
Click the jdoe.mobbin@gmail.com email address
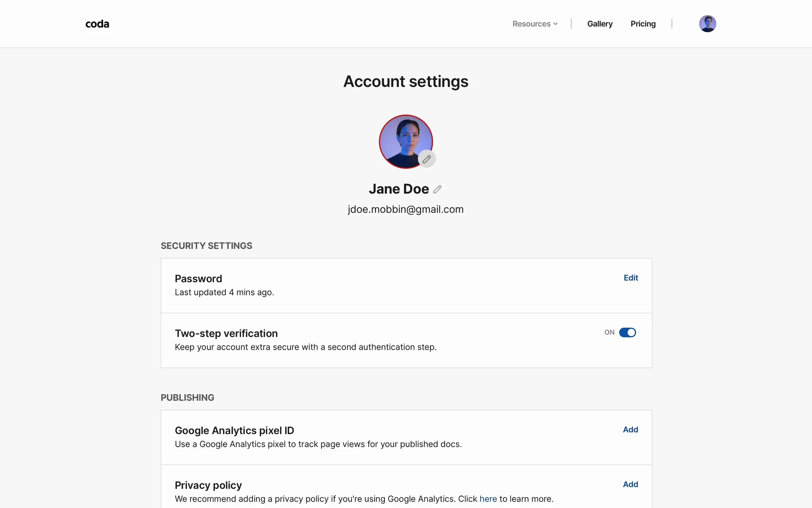point(406,210)
